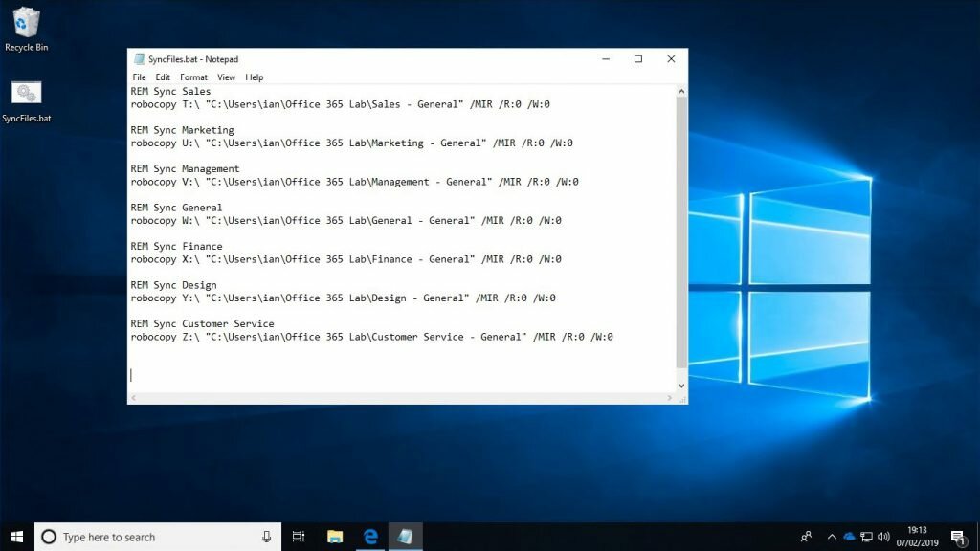Image resolution: width=980 pixels, height=551 pixels.
Task: Click the line 'REM Sync Customer Service'
Action: (203, 323)
